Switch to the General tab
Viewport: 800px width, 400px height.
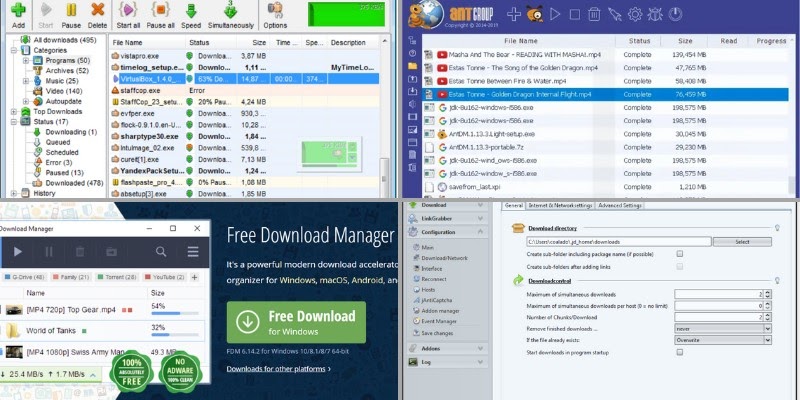(x=513, y=205)
